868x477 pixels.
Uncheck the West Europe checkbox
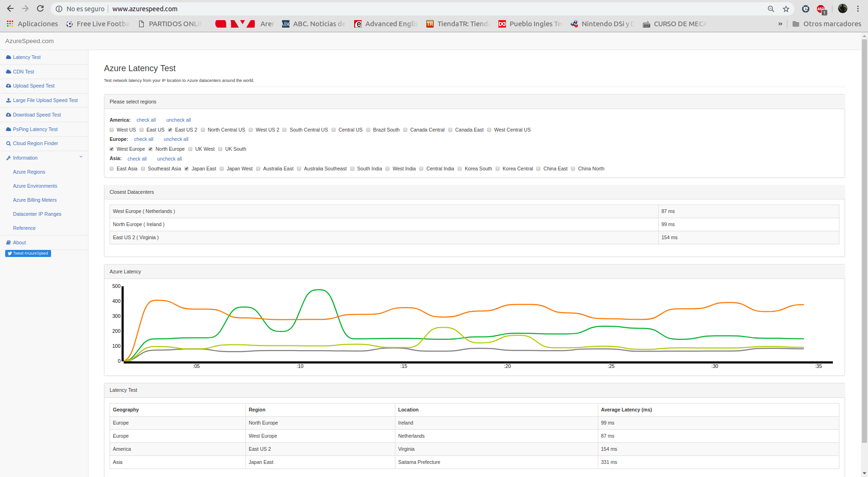point(111,149)
